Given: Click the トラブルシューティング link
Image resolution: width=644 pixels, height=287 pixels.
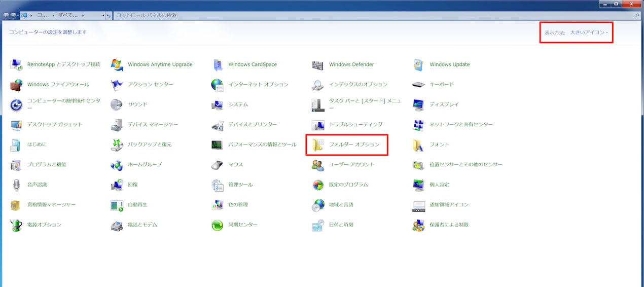Looking at the screenshot, I should click(355, 124).
